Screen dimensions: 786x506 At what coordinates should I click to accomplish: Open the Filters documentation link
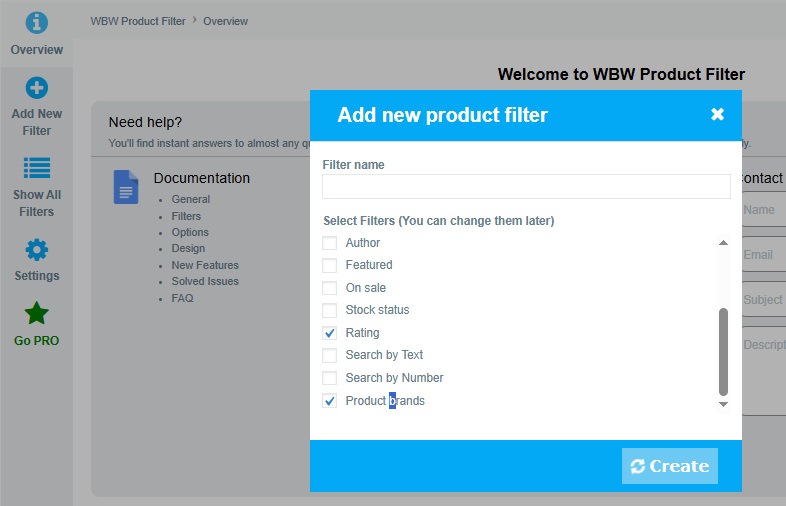186,216
